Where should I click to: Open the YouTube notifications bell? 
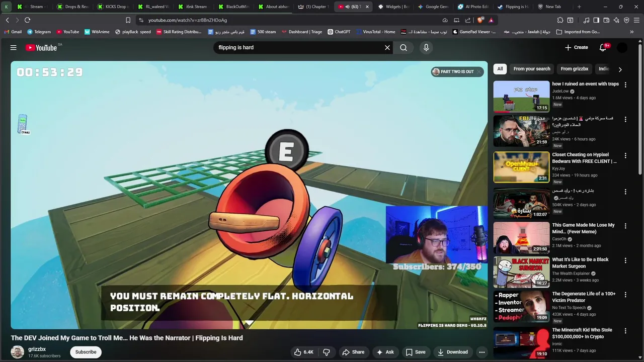click(603, 47)
